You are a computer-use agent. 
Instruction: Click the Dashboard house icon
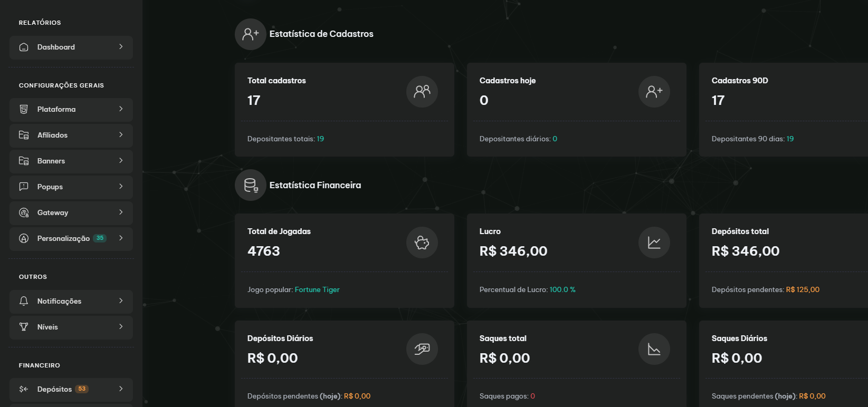point(23,47)
